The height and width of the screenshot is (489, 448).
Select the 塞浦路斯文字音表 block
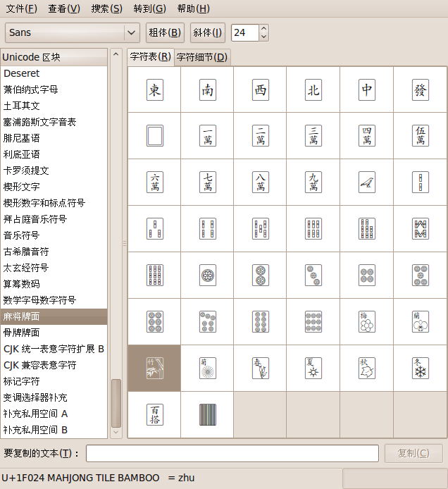click(54, 122)
